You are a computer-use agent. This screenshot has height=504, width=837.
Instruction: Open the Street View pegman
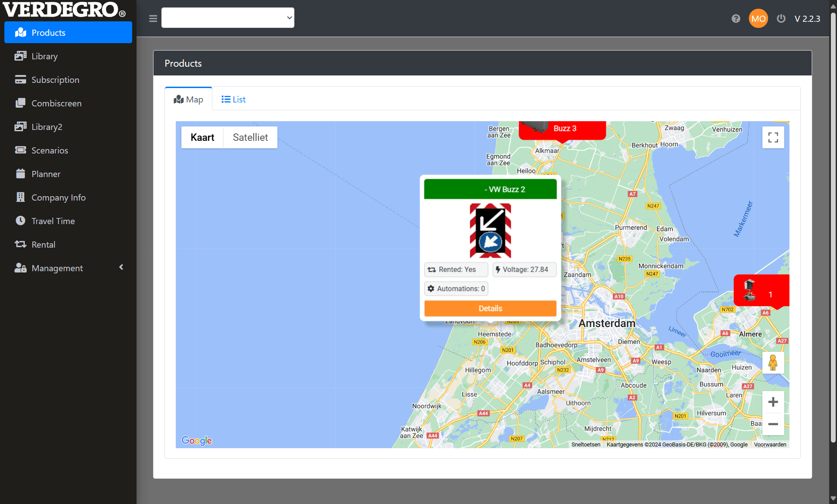tap(773, 363)
